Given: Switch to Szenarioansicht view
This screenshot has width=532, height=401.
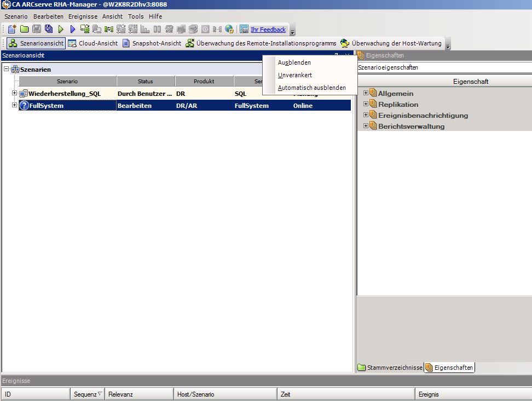Looking at the screenshot, I should (x=36, y=43).
